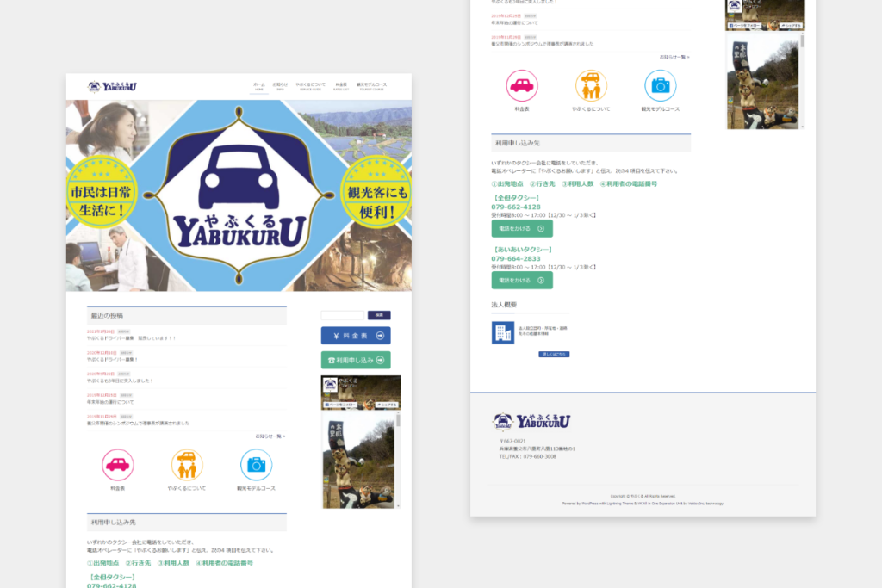This screenshot has height=588, width=882.
Task: Click 電話をかける button under 全但タクシー
Action: coord(522,229)
